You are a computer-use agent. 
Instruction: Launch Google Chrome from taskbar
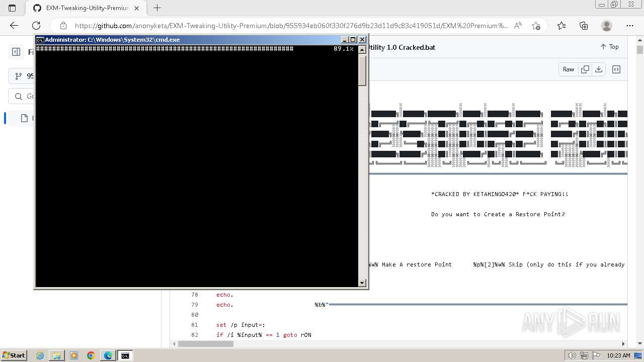[91, 355]
